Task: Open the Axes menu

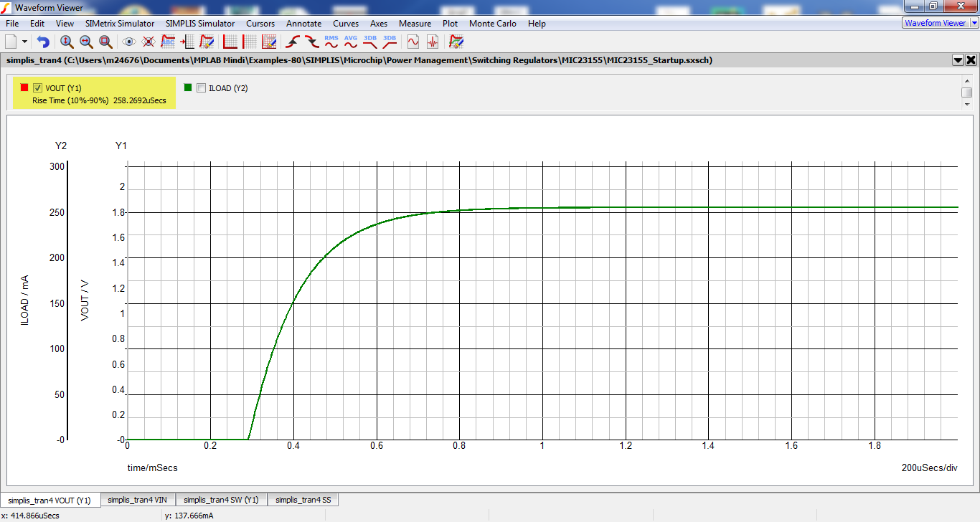Action: click(x=379, y=24)
